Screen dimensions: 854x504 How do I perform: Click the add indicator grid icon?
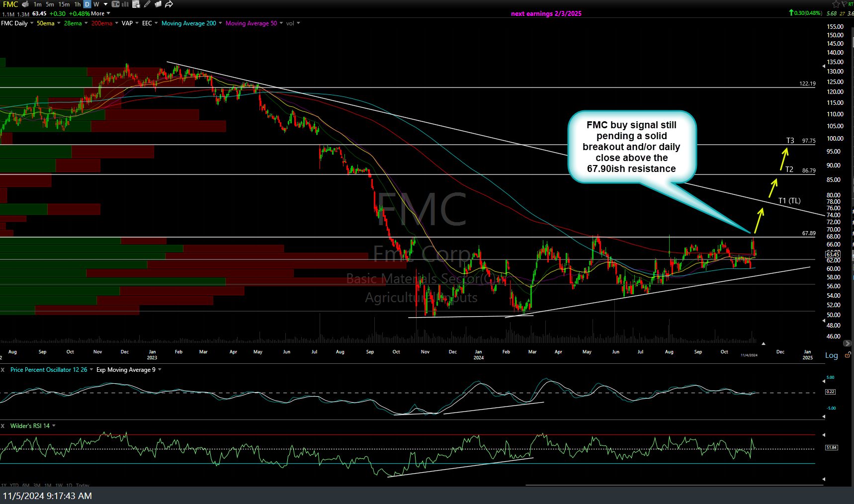136,4
